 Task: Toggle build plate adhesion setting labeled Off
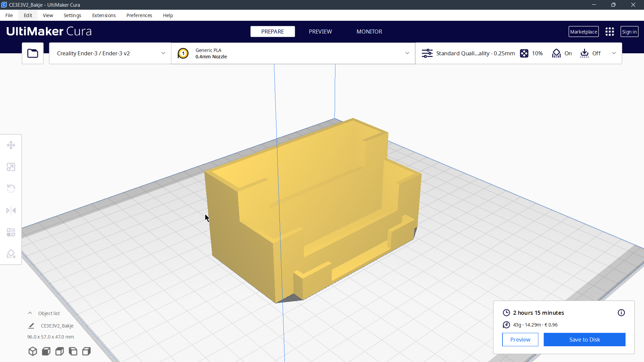click(x=590, y=53)
